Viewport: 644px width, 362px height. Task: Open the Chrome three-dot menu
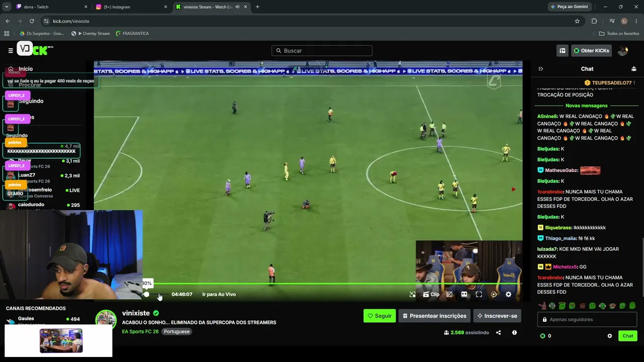pos(636,21)
